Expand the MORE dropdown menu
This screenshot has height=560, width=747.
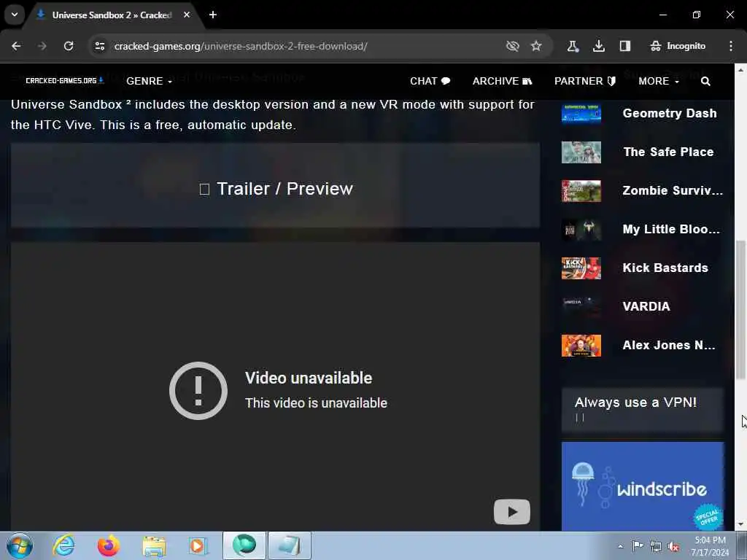coord(659,82)
